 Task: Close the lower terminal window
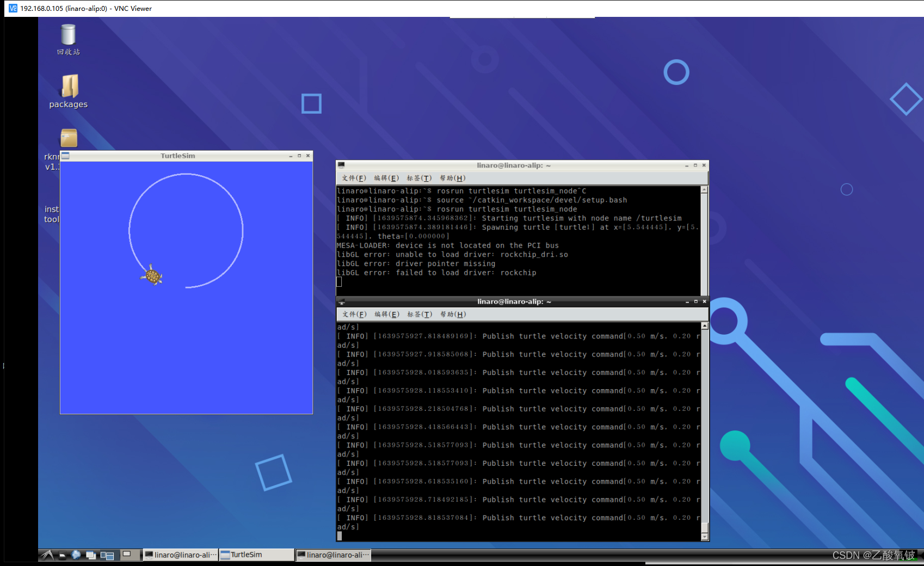click(x=705, y=302)
